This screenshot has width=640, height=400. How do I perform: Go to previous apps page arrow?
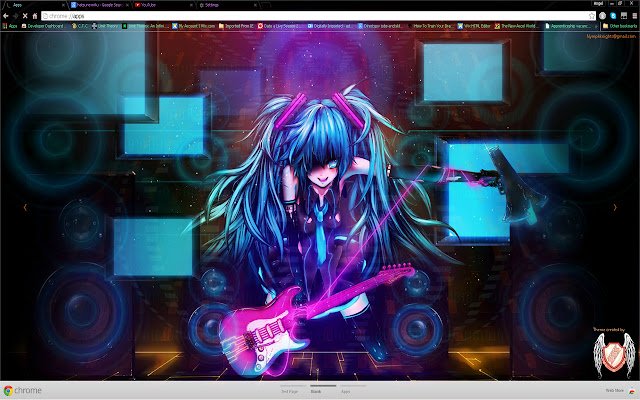[x=25, y=207]
